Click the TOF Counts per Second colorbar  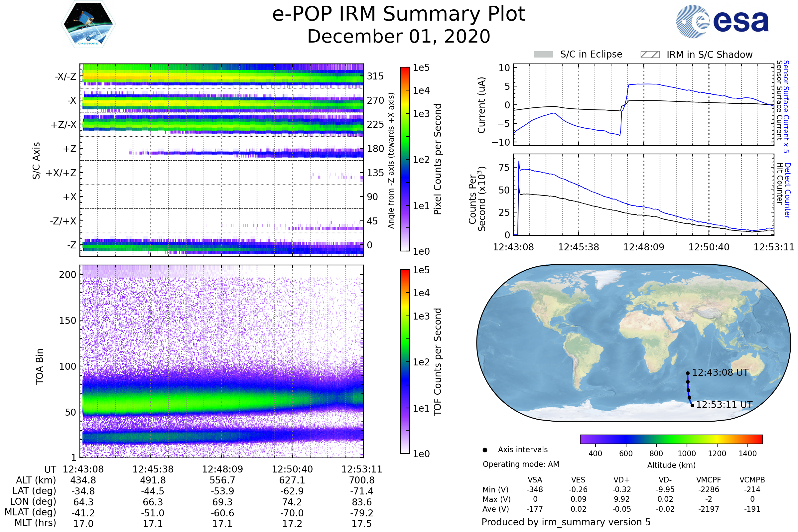[405, 361]
